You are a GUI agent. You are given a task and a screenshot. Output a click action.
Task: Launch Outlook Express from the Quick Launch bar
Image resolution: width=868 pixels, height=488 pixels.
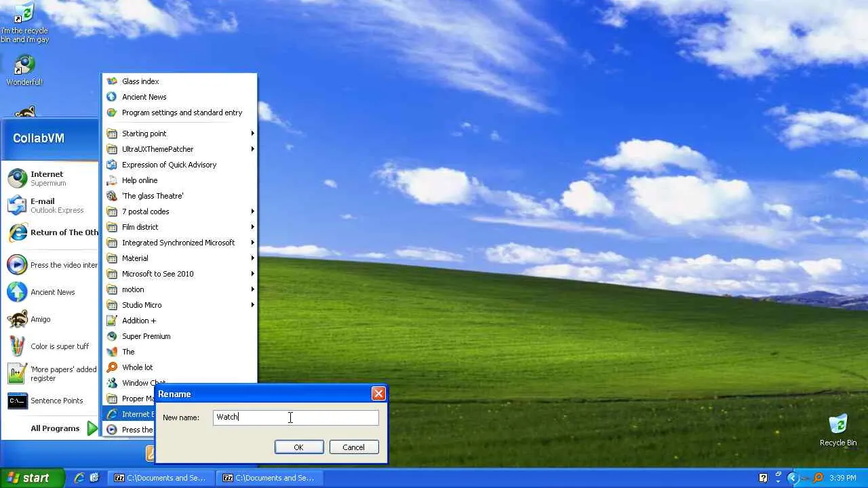pyautogui.click(x=94, y=478)
